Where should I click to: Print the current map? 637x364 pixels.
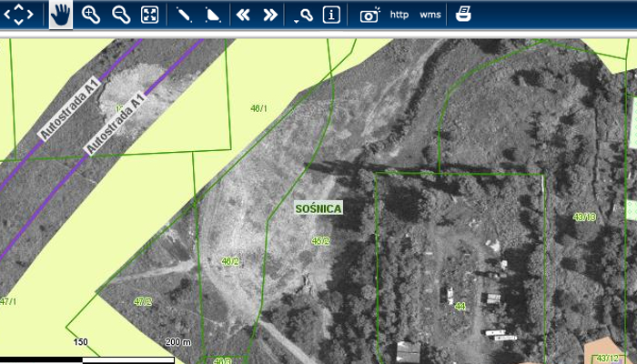[x=463, y=14]
